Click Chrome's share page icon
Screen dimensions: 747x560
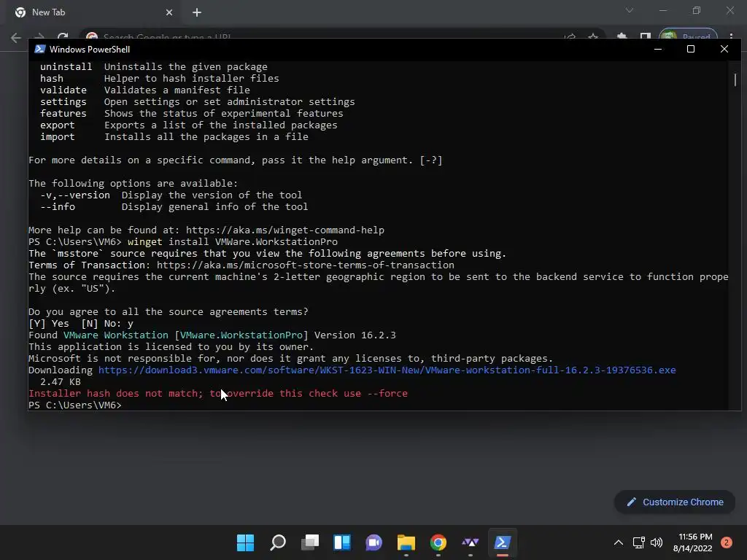pos(570,36)
